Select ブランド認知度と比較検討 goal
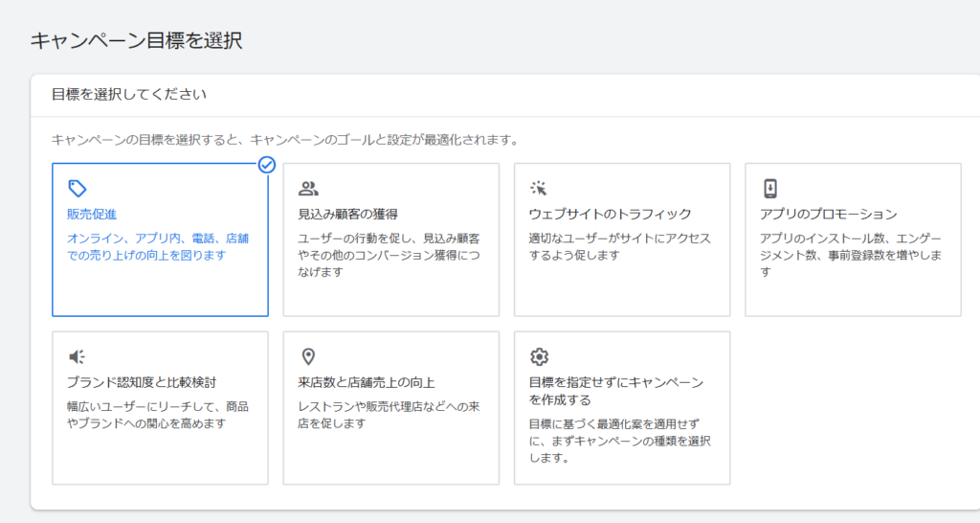980x523 pixels. click(x=160, y=408)
